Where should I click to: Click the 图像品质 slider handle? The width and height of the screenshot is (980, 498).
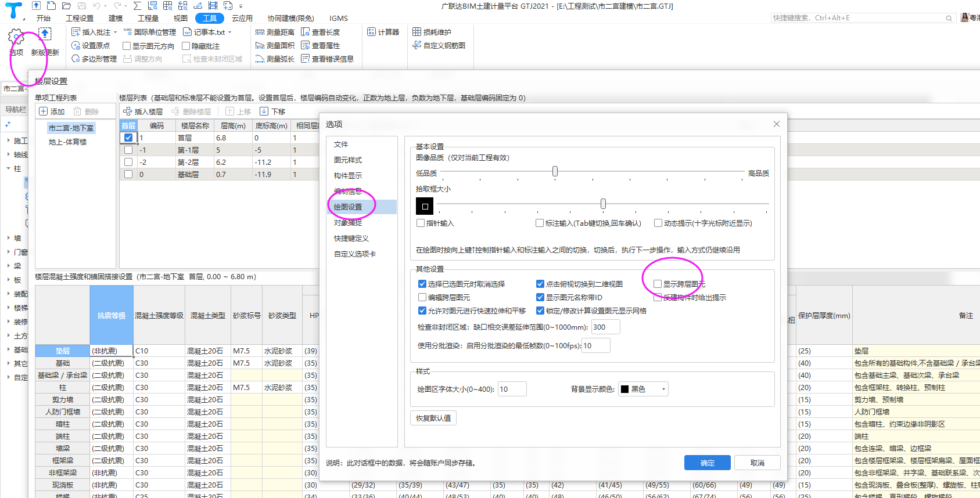point(555,171)
